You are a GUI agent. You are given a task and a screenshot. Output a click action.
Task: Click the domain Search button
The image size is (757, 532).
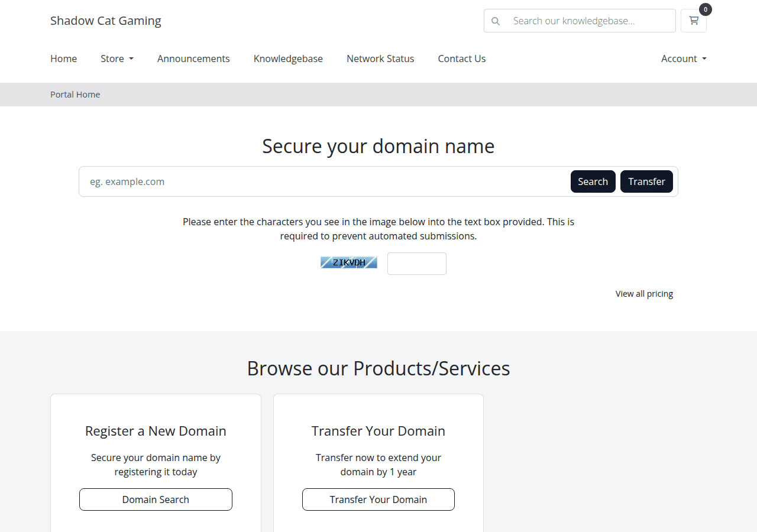[593, 181]
